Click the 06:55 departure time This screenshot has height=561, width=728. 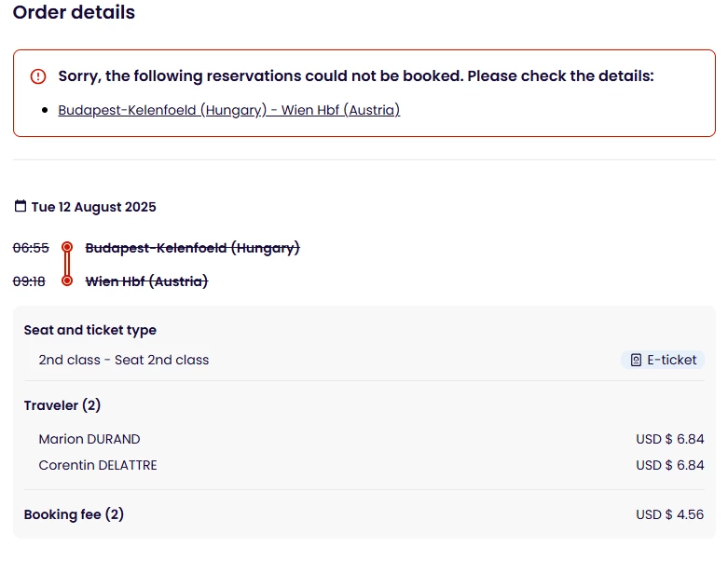pos(31,248)
